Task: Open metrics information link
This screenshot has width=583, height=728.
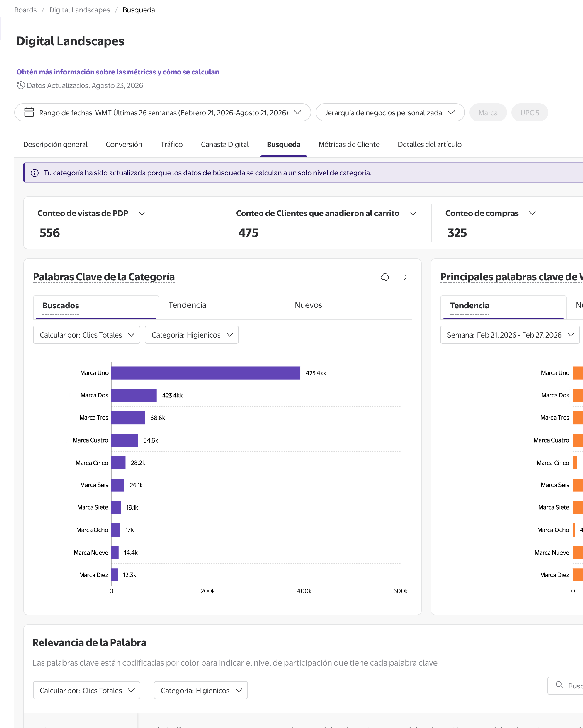Action: point(118,72)
